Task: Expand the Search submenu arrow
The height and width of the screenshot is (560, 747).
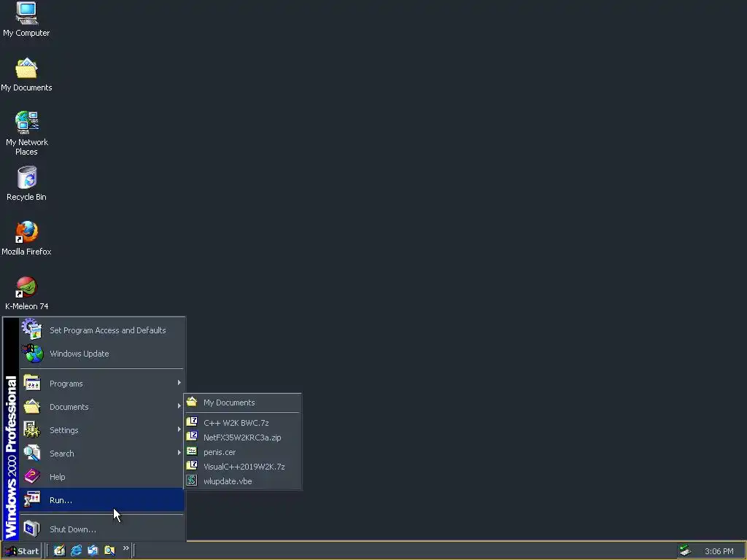Action: 179,453
